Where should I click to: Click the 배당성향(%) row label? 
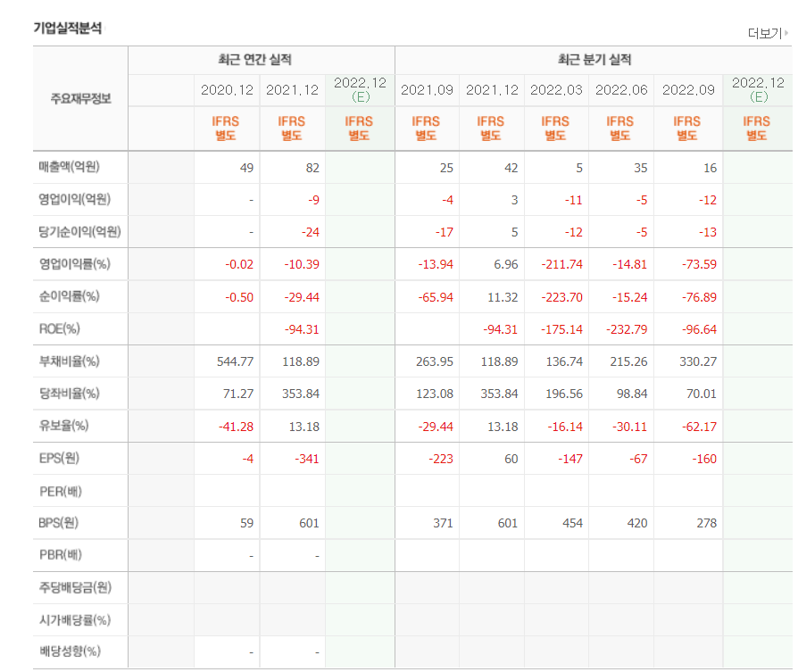pos(70,651)
